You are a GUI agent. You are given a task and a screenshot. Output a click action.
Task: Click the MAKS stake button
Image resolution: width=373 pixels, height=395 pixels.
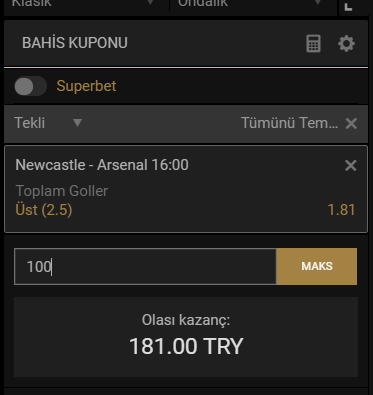tap(317, 266)
